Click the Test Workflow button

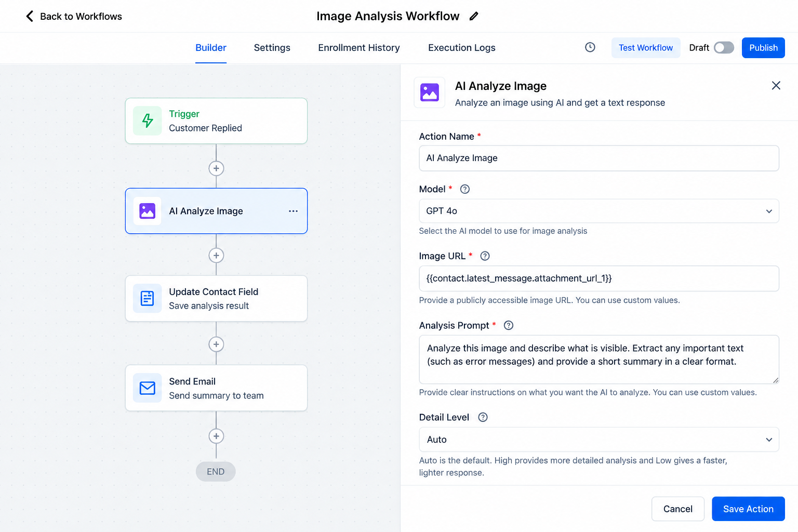646,48
